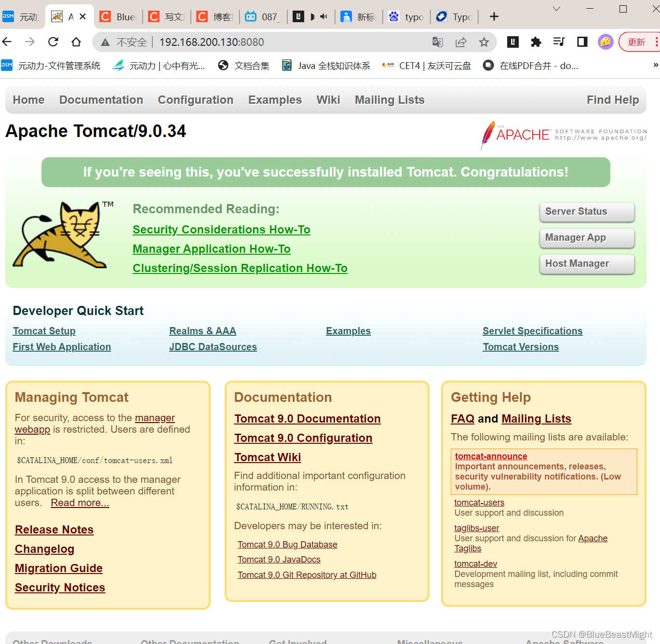Image resolution: width=660 pixels, height=644 pixels.
Task: Go back using the browser back arrow
Action: (7, 42)
